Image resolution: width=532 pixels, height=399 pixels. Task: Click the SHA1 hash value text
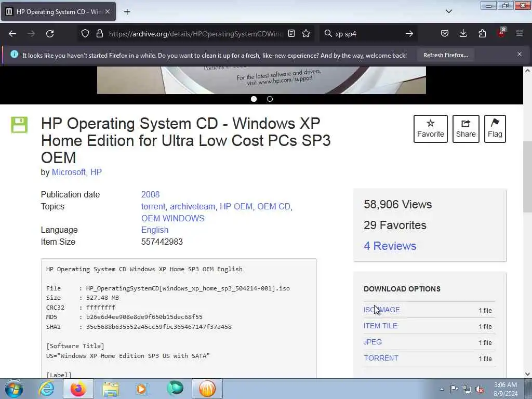coord(159,327)
